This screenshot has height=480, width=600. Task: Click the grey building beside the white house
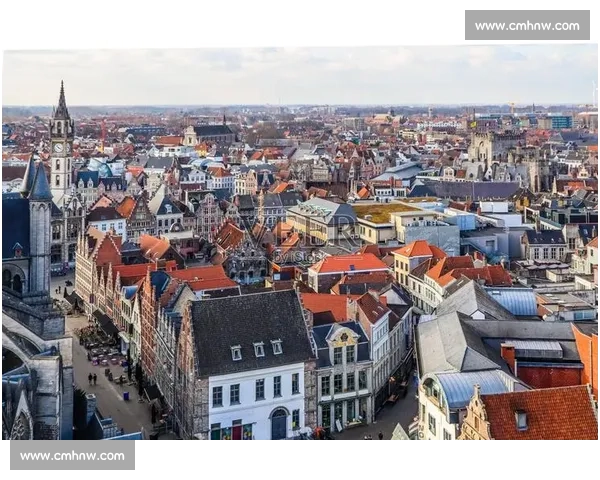(x=342, y=375)
